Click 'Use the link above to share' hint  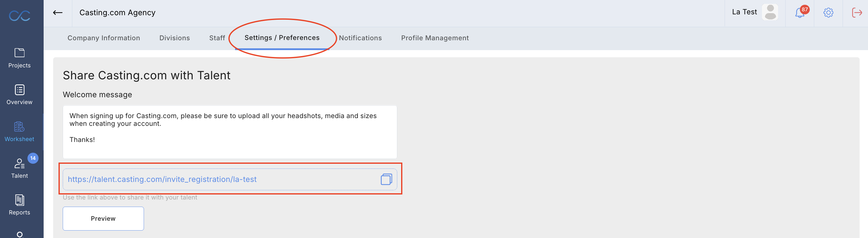tap(130, 198)
